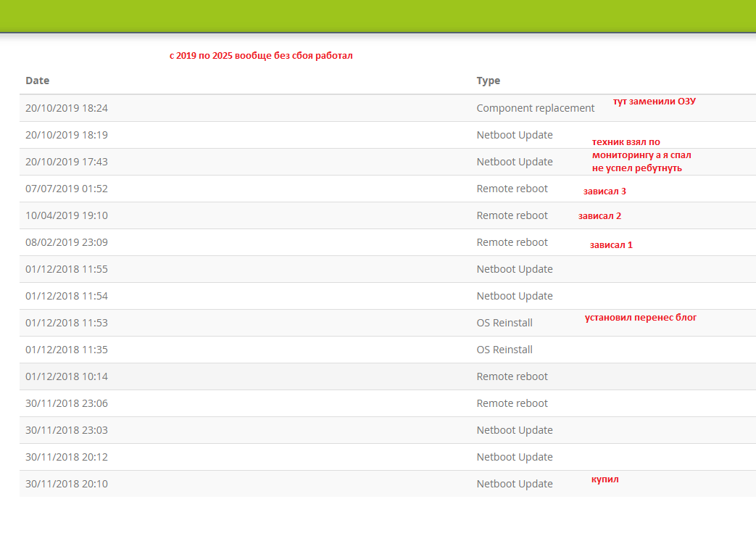Click the 30/11/2018 23:03 date cell
The height and width of the screenshot is (544, 756).
coord(67,430)
